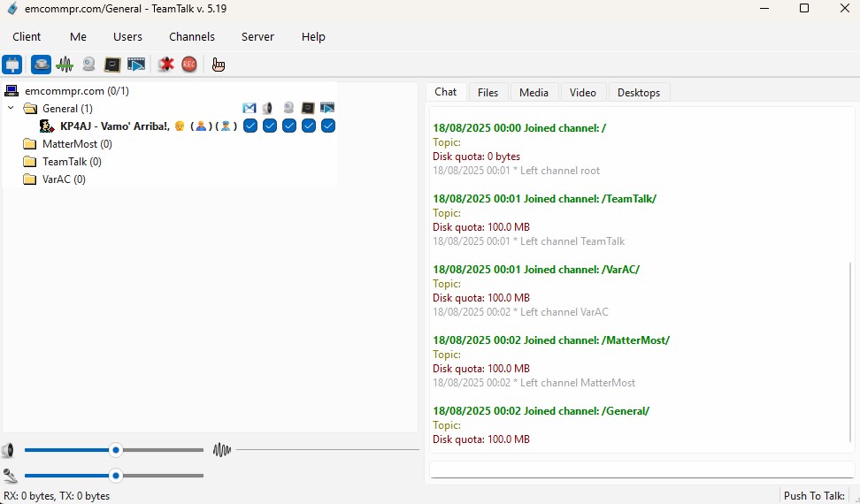The width and height of the screenshot is (860, 504).
Task: Click the envelope text-message column icon
Action: click(x=250, y=108)
